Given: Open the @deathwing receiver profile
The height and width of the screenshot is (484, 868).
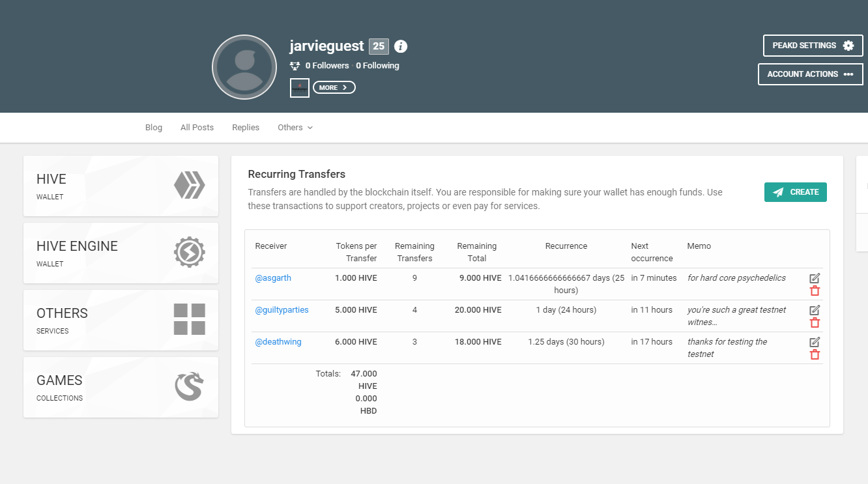Looking at the screenshot, I should point(278,342).
